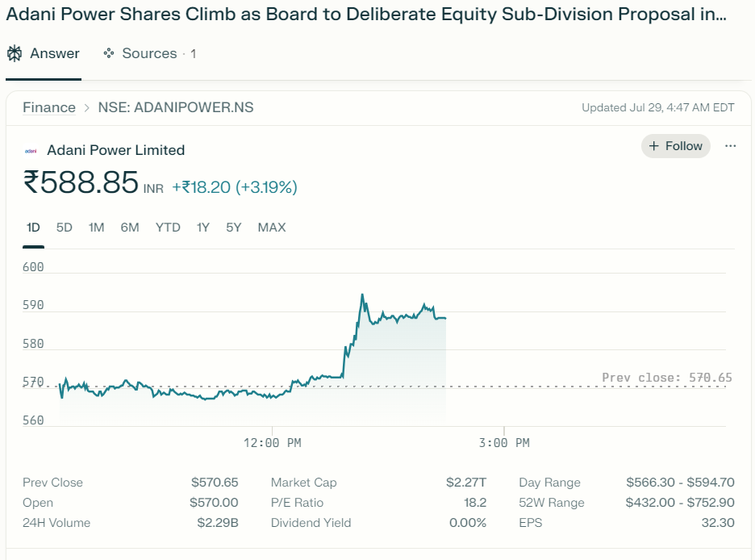Select the 5Y chart range
755x560 pixels.
click(x=234, y=228)
